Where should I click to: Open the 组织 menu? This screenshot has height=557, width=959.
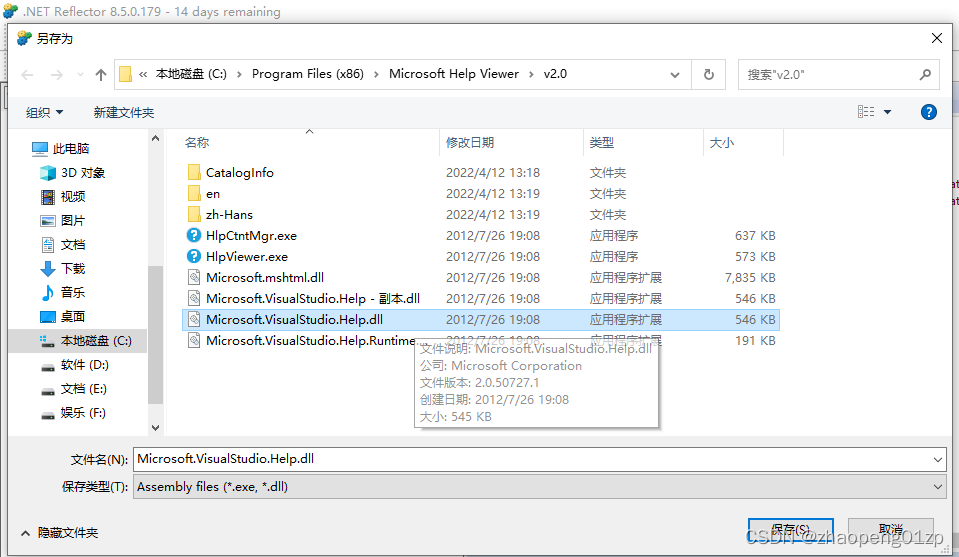click(x=44, y=113)
